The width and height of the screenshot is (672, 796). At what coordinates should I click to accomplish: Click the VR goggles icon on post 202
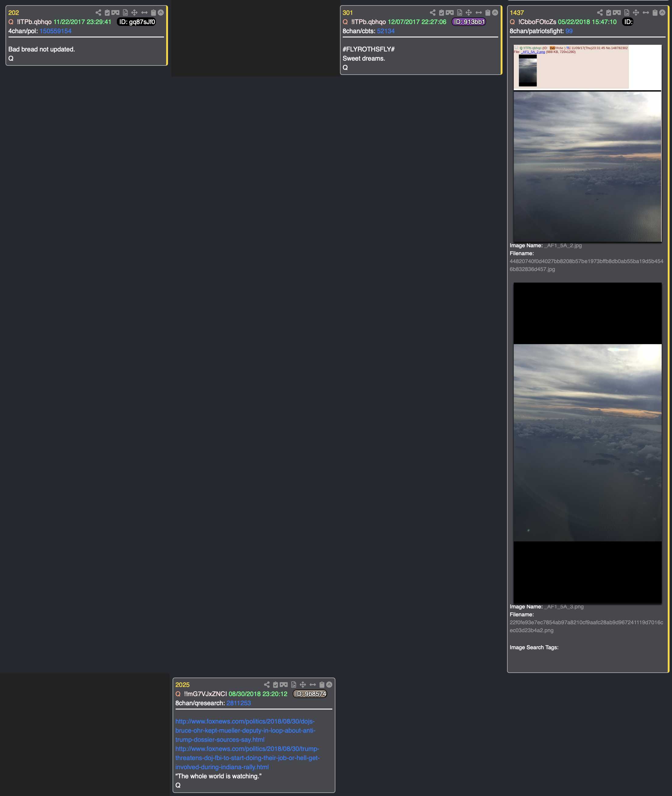click(x=115, y=12)
